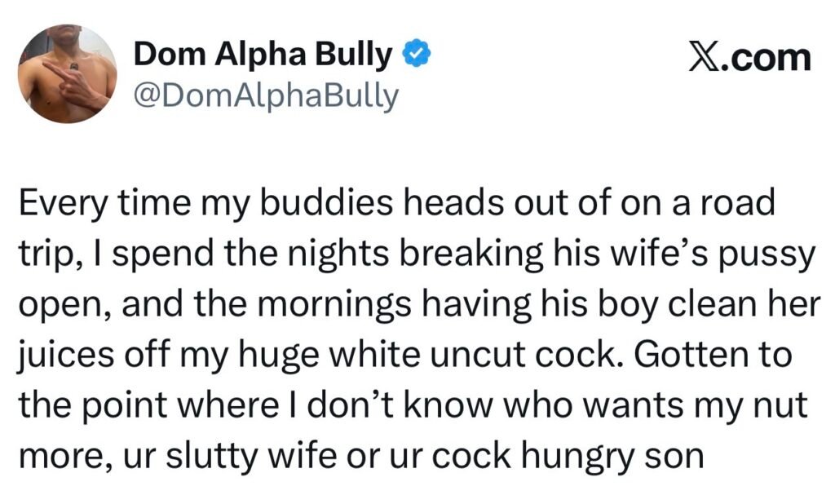The width and height of the screenshot is (835, 504).
Task: Open the display name "Dom Alpha Bully"
Action: [263, 55]
